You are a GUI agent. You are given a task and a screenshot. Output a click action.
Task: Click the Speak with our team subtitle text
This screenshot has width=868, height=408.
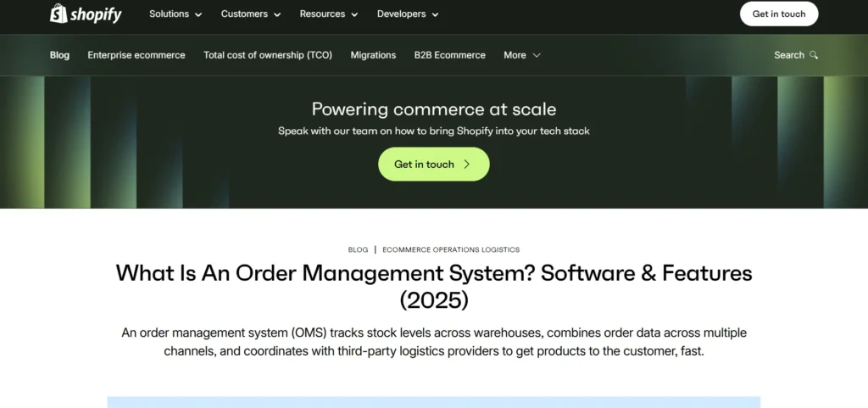point(434,131)
